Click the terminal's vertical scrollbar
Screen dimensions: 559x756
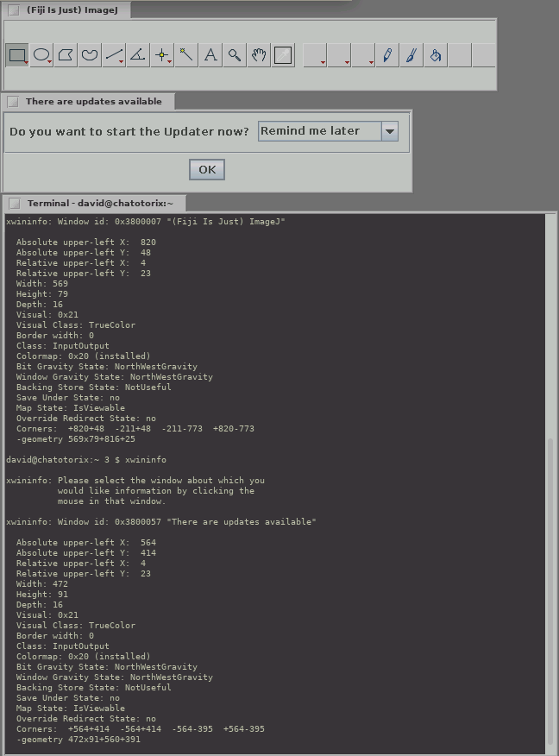click(x=552, y=587)
